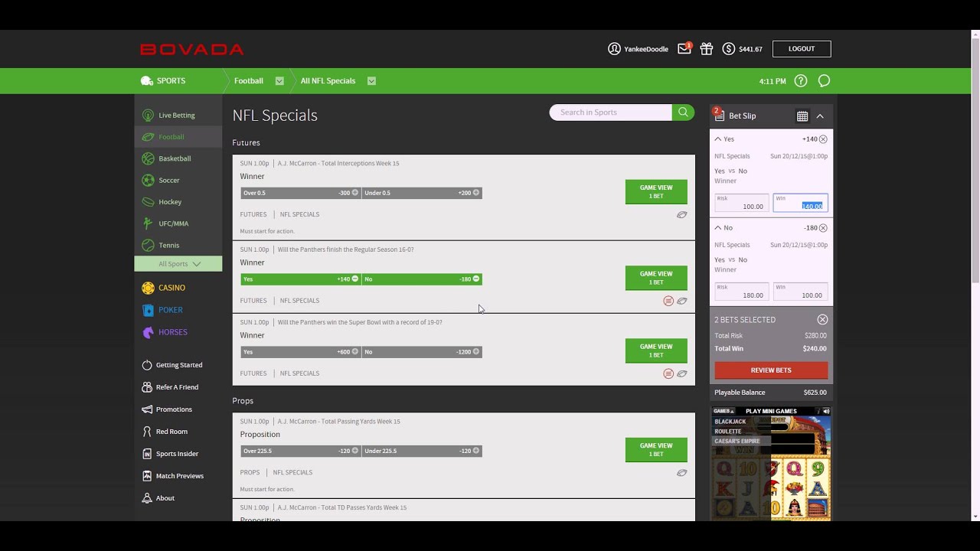
Task: Click red bet icon in Panthers 16-0 row
Action: 668,301
